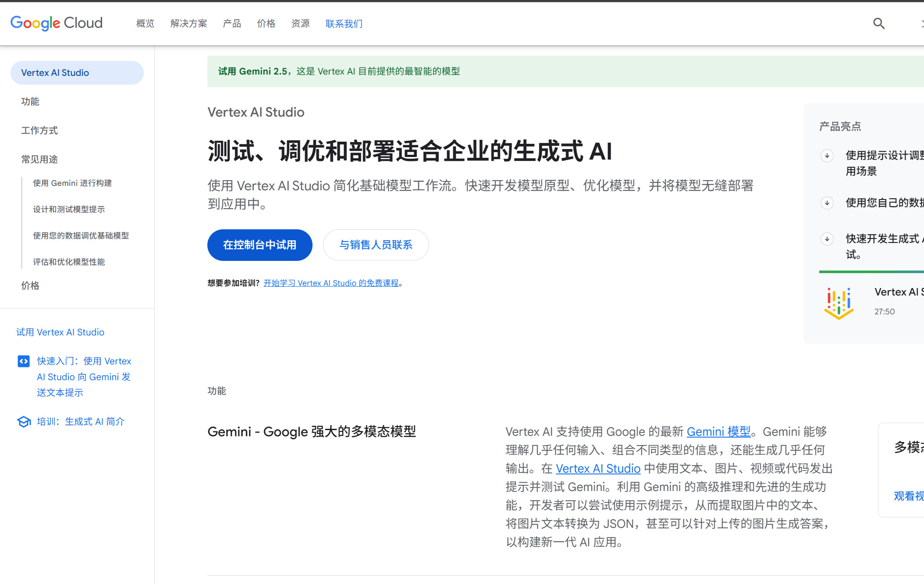Viewport: 924px width, 584px height.
Task: Open the 联系我们 nav link
Action: (x=344, y=24)
